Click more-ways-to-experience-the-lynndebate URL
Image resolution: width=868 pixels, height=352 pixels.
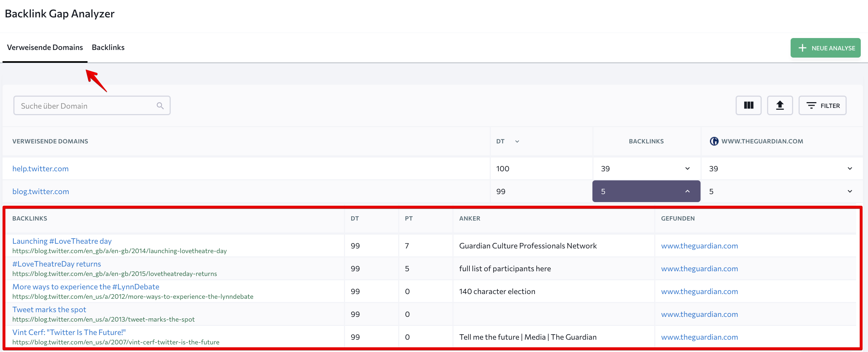(x=133, y=296)
